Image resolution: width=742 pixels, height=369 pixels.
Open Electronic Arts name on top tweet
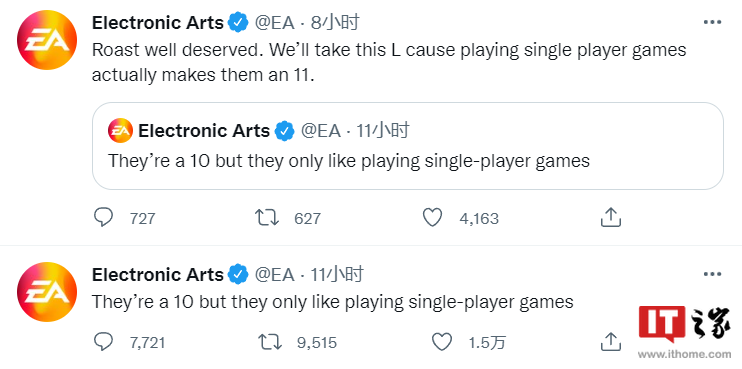[158, 22]
